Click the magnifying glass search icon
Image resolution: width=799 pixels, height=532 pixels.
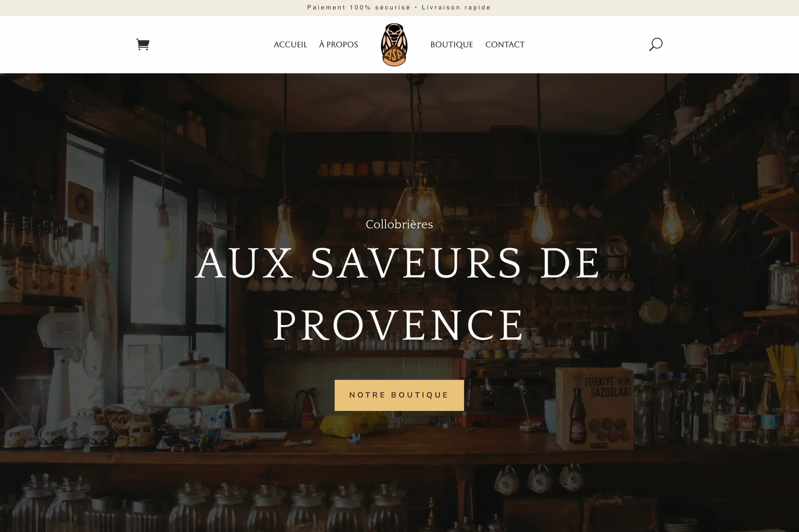coord(655,44)
